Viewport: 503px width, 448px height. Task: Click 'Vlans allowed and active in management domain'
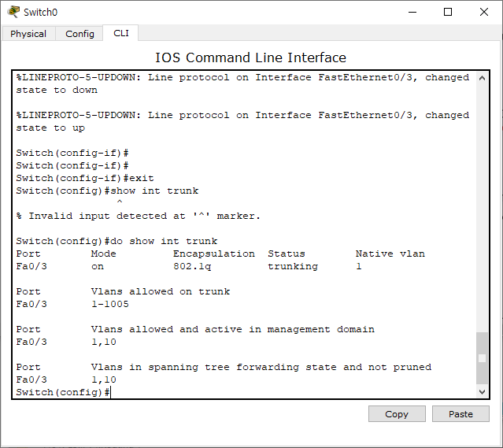pyautogui.click(x=233, y=329)
